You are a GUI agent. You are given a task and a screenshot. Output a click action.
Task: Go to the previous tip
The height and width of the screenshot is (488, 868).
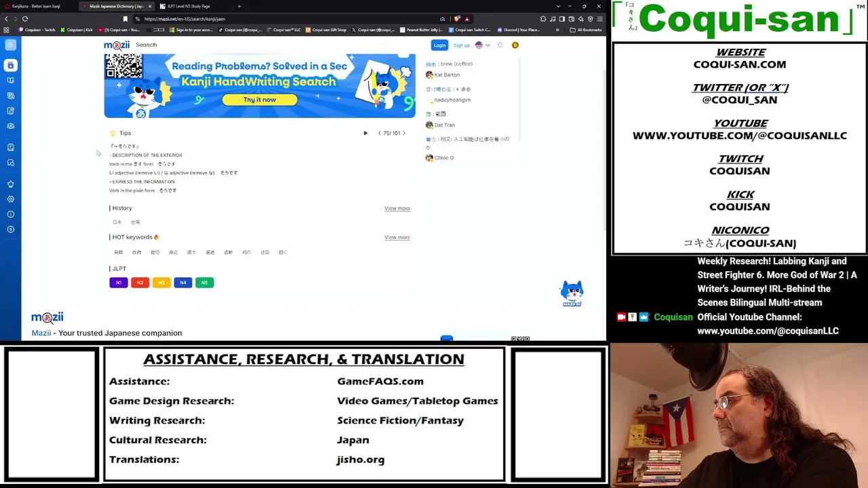[x=379, y=134]
